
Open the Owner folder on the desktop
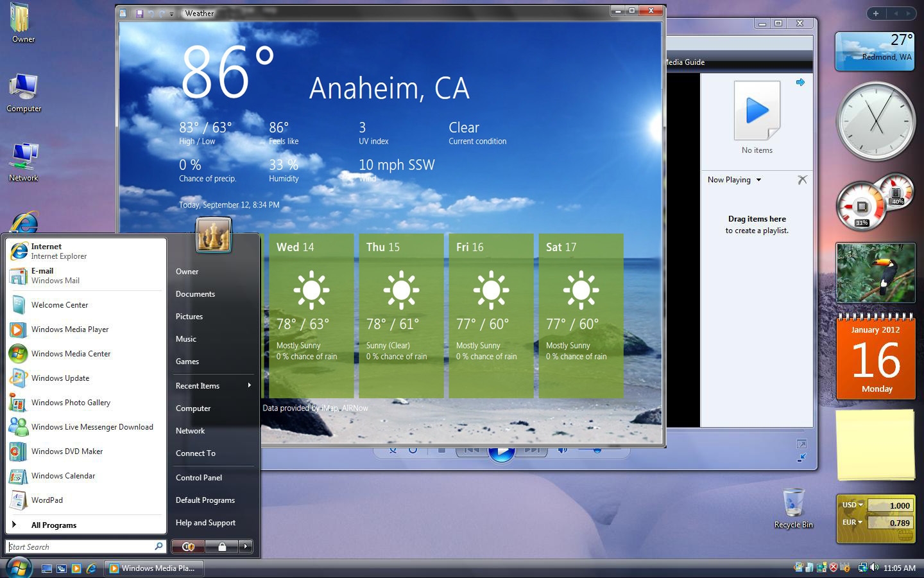click(x=23, y=23)
